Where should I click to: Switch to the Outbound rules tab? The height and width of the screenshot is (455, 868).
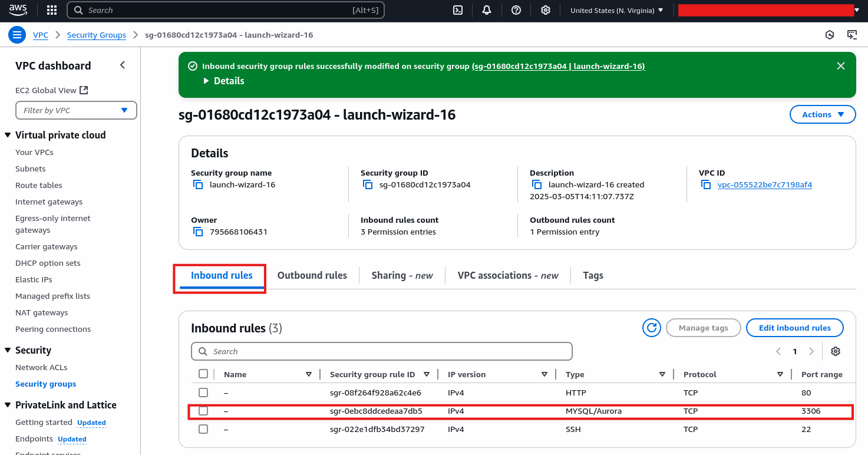click(312, 275)
